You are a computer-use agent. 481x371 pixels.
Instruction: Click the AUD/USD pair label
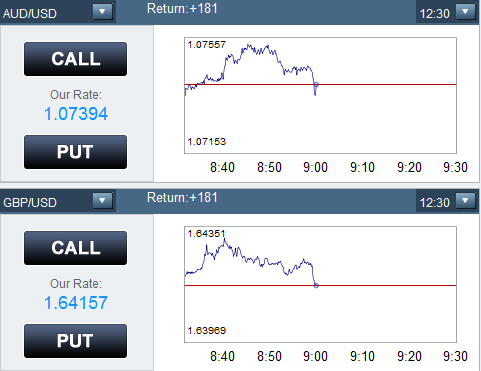point(30,14)
